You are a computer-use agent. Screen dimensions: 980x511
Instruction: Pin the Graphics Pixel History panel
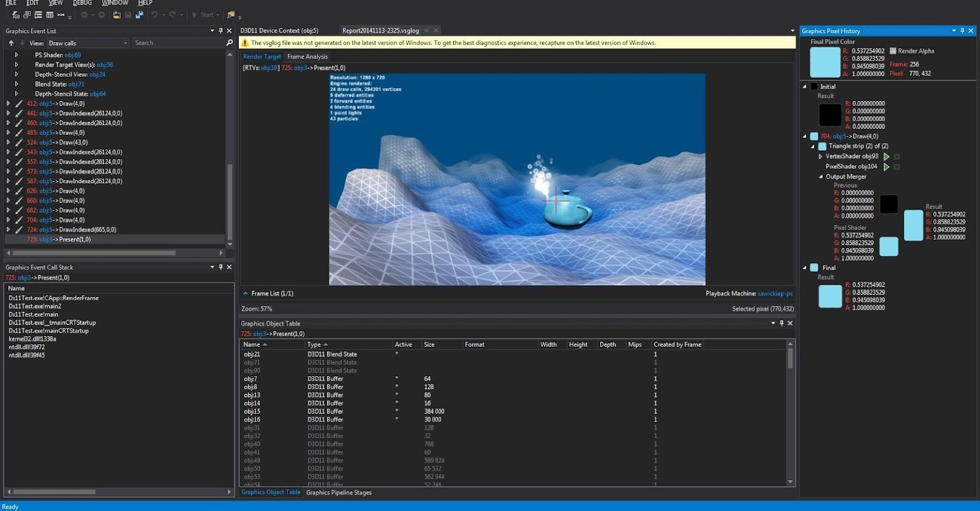coord(963,31)
